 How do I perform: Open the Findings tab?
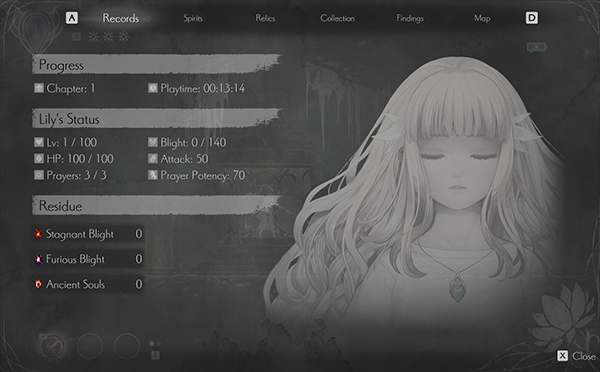410,18
